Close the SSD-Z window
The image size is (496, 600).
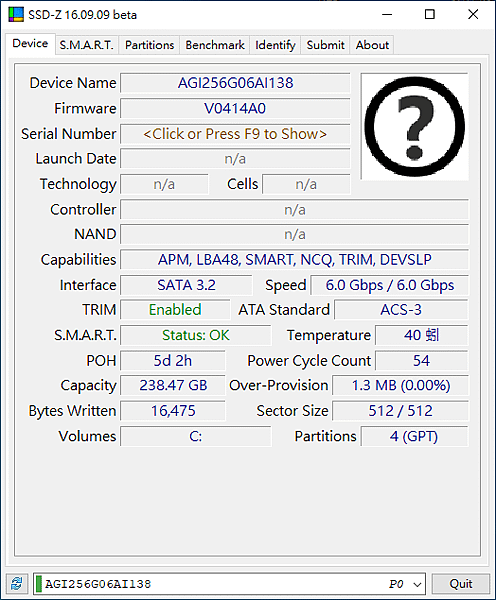click(x=473, y=15)
